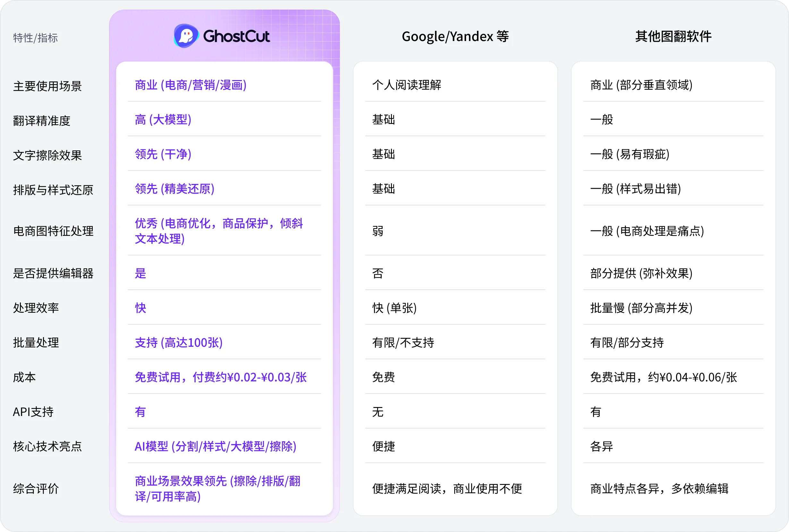The image size is (789, 532).
Task: Select the '弱' cell
Action: pos(378,231)
